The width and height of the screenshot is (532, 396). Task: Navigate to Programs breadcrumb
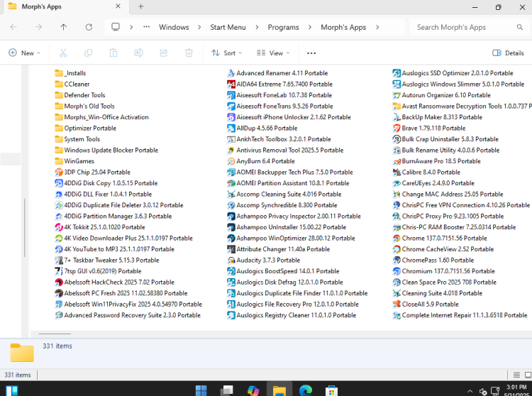(283, 27)
